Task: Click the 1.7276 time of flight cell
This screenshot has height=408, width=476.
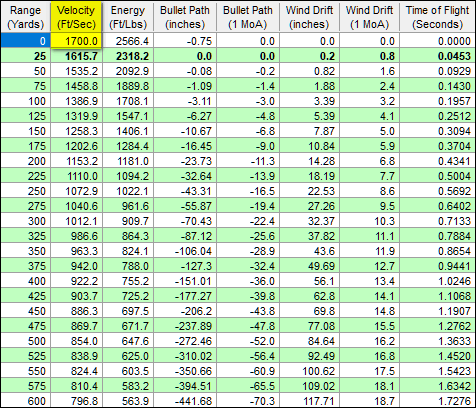Action: tap(438, 400)
